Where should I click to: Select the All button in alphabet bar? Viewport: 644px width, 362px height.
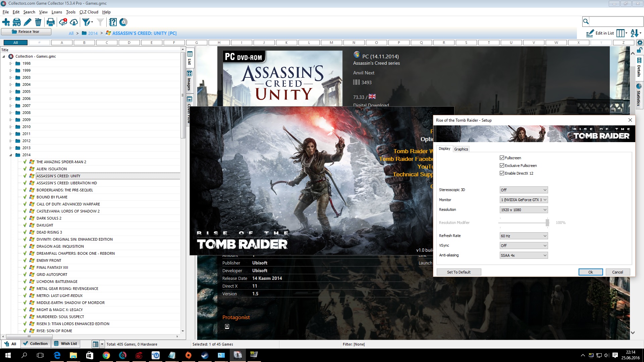click(x=15, y=43)
